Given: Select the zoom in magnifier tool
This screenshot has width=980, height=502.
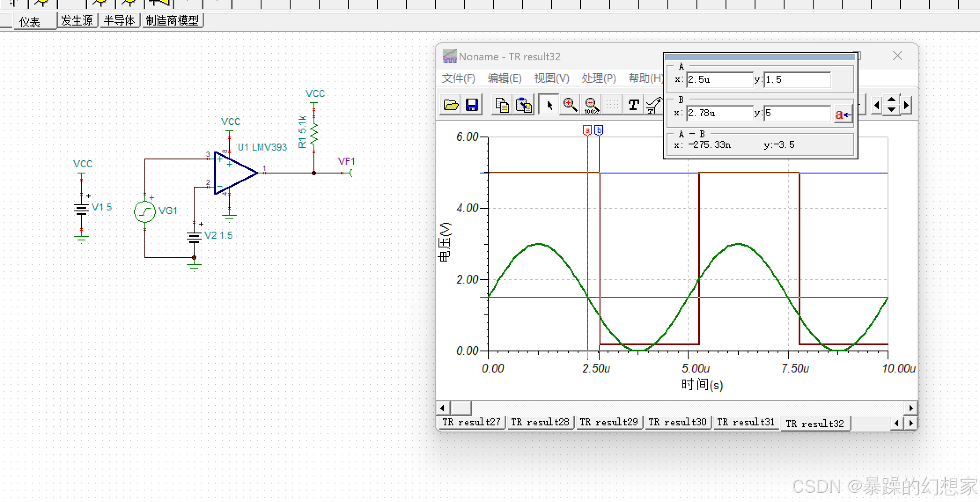Looking at the screenshot, I should point(570,105).
